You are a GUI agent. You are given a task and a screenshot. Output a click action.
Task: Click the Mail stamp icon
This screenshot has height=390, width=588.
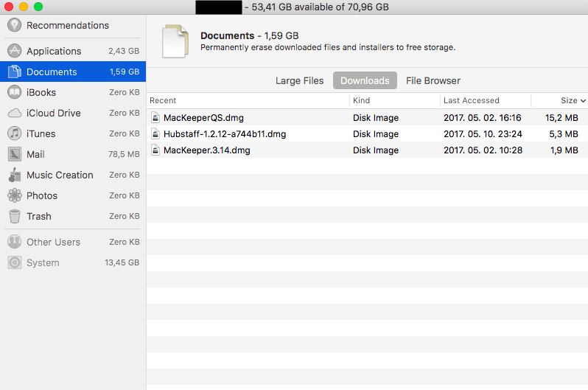click(14, 154)
